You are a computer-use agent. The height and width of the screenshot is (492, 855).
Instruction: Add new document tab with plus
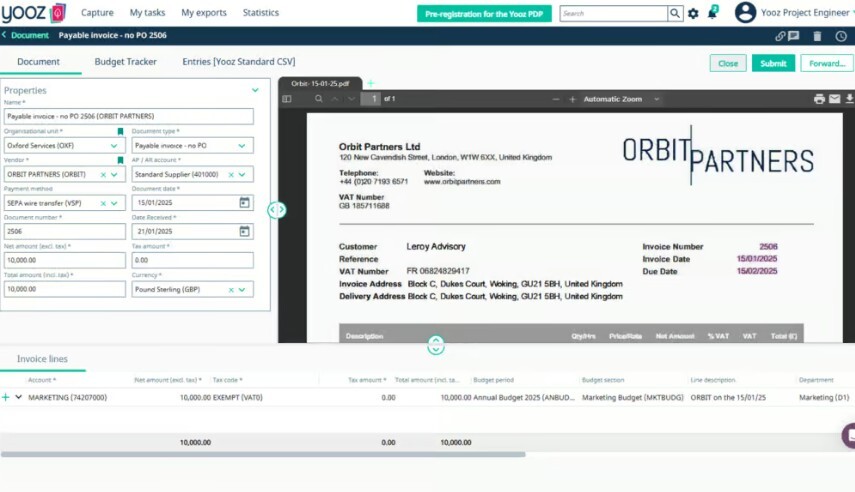click(x=371, y=83)
